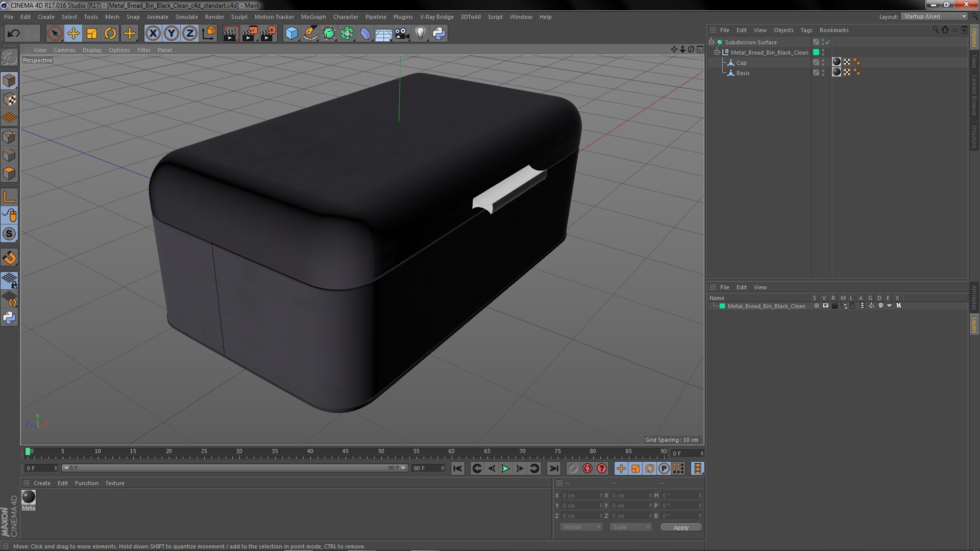The width and height of the screenshot is (980, 551).
Task: Open viewport Display menu
Action: pyautogui.click(x=92, y=50)
